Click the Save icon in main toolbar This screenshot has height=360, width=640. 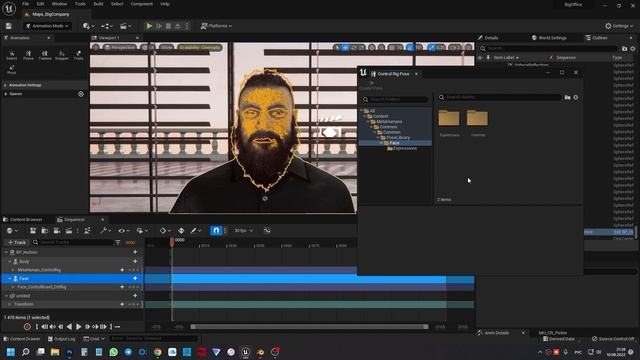9,26
